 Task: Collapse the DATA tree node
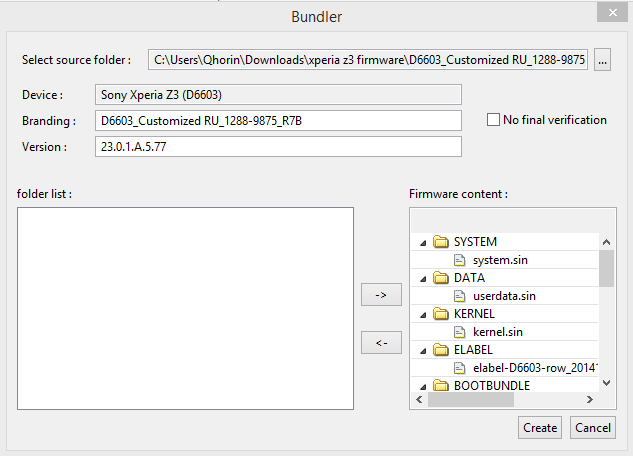pyautogui.click(x=423, y=279)
